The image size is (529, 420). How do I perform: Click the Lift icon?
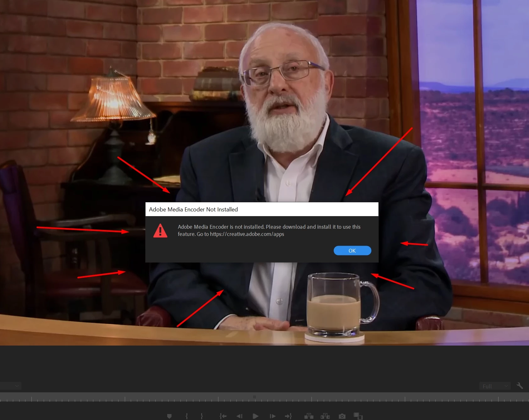(x=309, y=416)
